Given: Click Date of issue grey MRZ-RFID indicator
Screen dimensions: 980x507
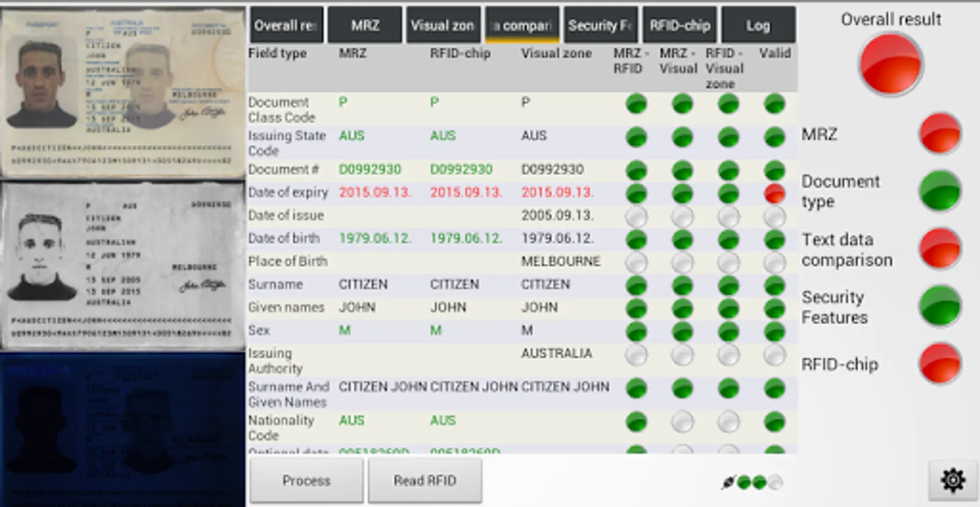Looking at the screenshot, I should coord(636,216).
